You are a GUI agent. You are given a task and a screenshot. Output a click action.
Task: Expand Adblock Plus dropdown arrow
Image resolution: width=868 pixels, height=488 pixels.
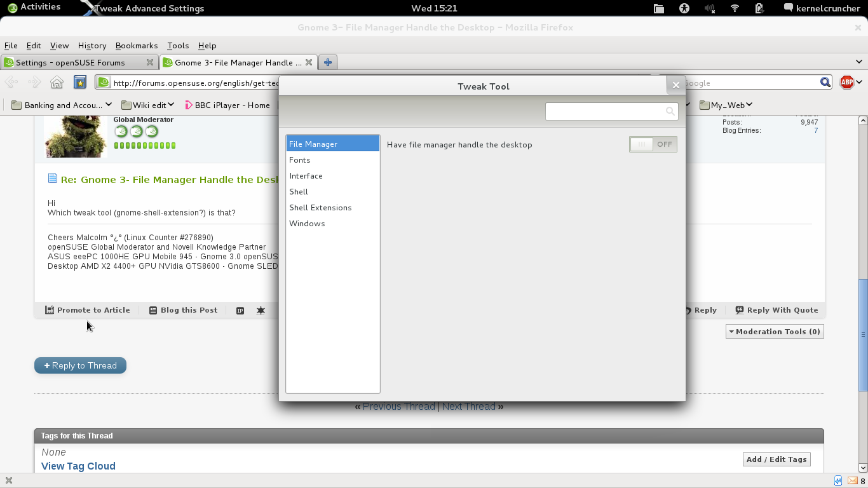click(x=859, y=82)
